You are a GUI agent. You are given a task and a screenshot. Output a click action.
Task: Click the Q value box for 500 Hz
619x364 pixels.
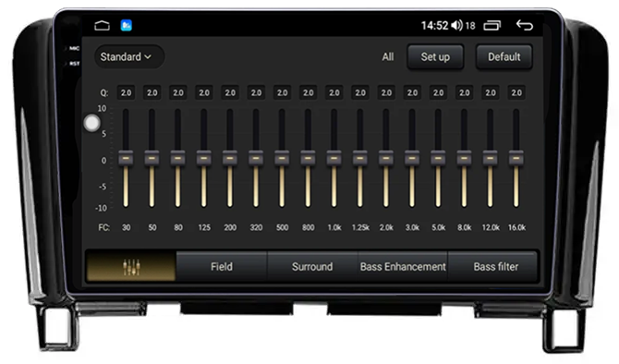283,92
